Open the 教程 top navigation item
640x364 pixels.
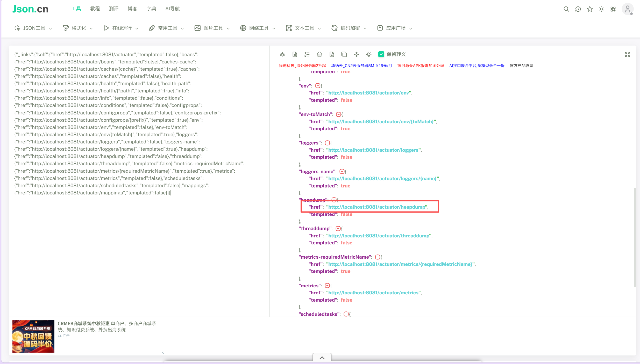pyautogui.click(x=95, y=9)
